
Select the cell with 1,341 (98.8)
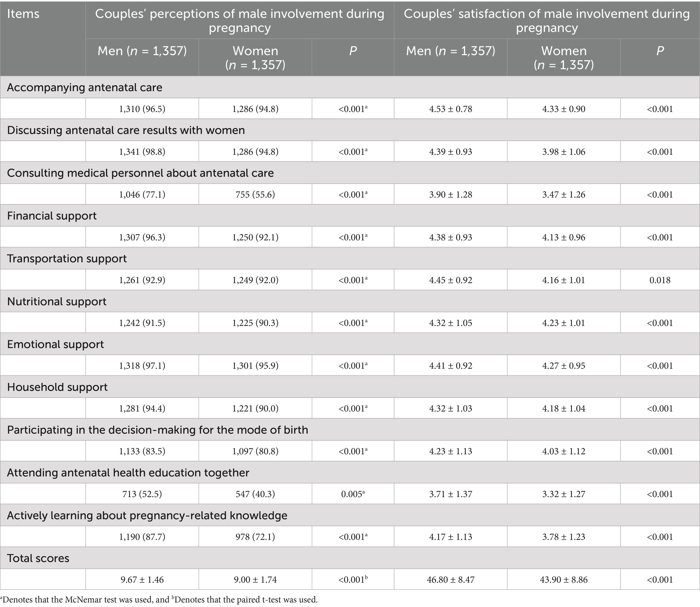pyautogui.click(x=142, y=152)
